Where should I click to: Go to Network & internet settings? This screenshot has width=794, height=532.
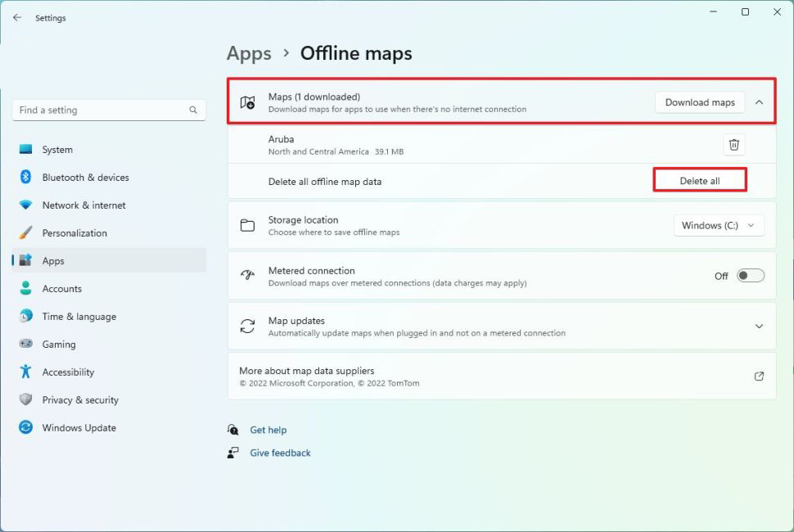click(83, 205)
